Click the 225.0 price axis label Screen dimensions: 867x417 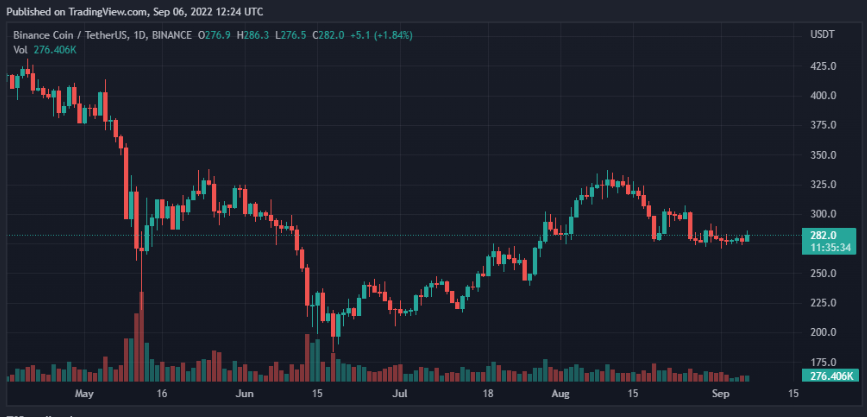coord(823,303)
